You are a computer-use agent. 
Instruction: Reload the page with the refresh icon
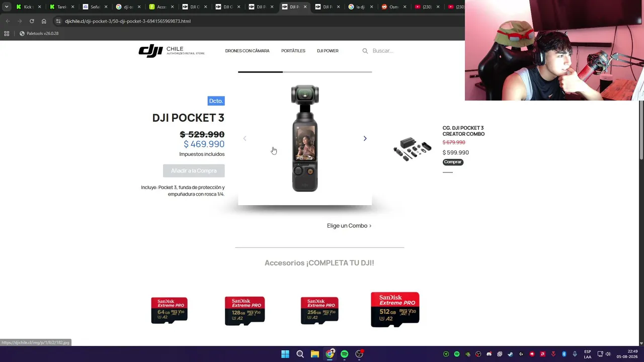[32, 21]
